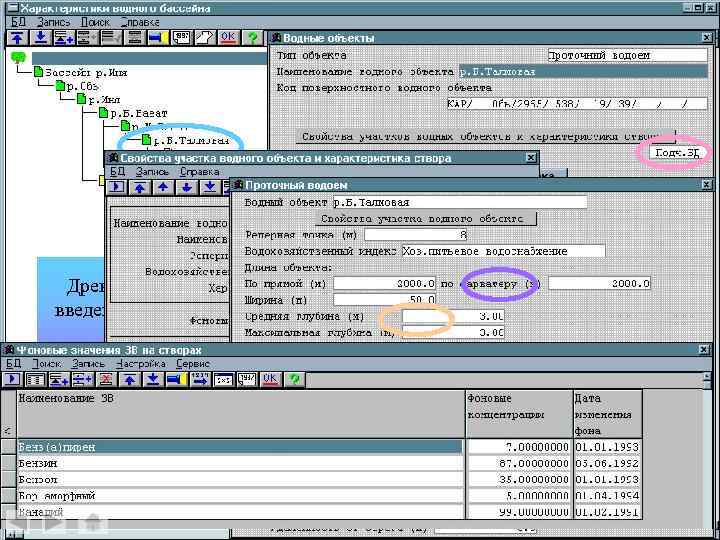720x540 pixels.
Task: Click the date cell 01.04.1994
Action: [x=607, y=495]
